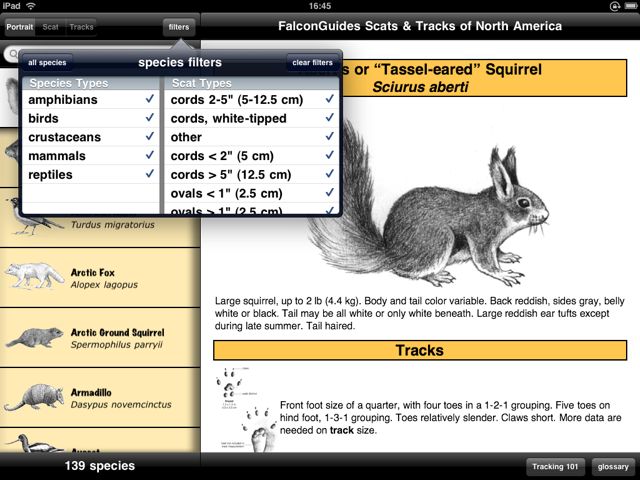Viewport: 640px width, 480px height.
Task: Toggle ovals < 1" (2.5 cm) filter
Action: [252, 193]
